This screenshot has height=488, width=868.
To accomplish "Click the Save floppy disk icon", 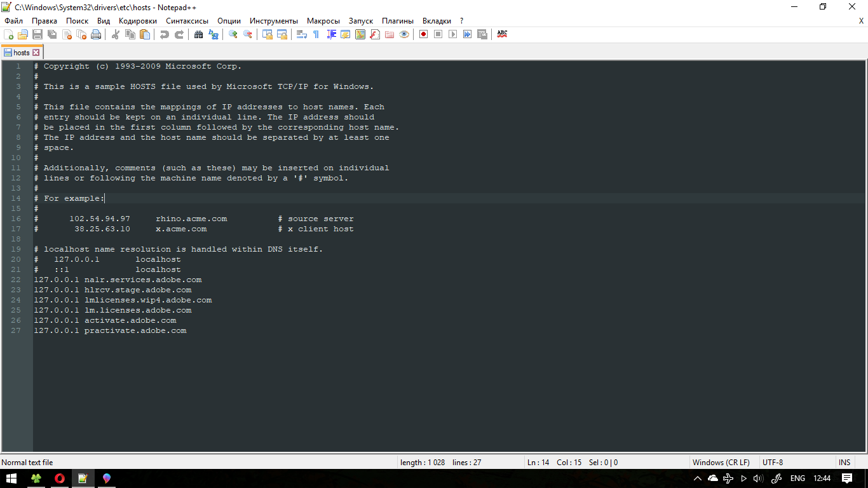I will [x=37, y=34].
